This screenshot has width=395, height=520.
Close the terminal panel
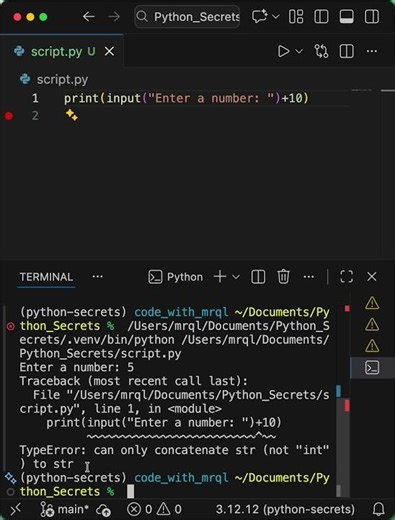(x=372, y=277)
